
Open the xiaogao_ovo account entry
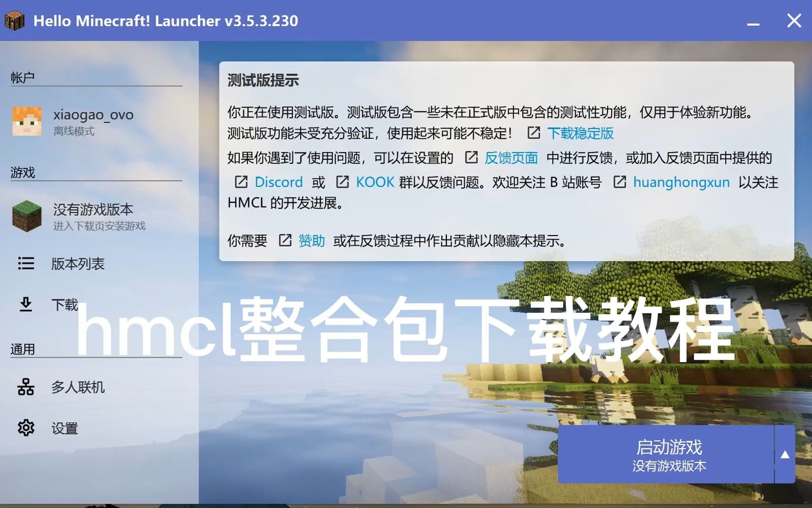coord(96,121)
